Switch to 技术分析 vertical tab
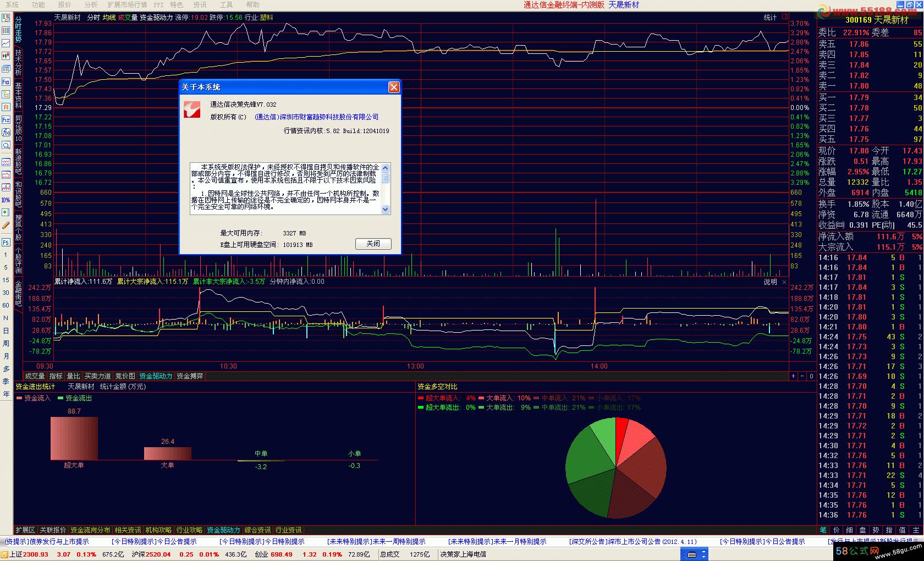The image size is (924, 561). pyautogui.click(x=18, y=62)
